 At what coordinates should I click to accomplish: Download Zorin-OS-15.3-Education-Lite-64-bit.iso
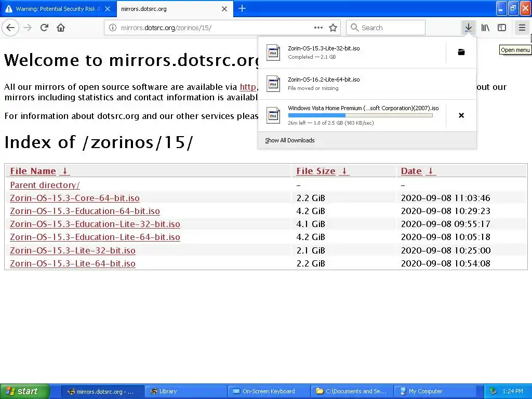(x=95, y=237)
